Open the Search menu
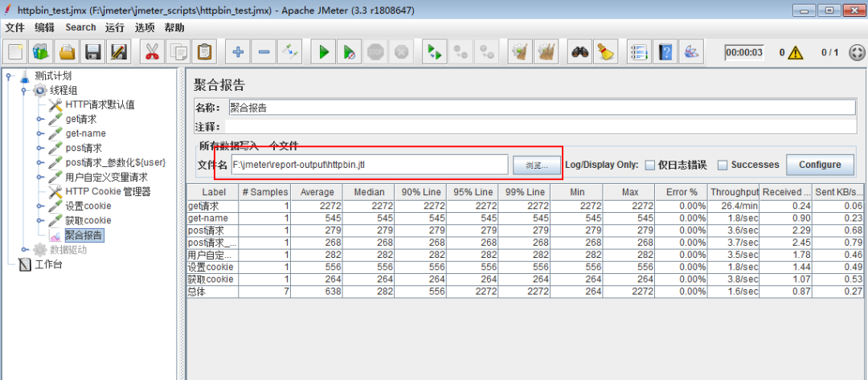The height and width of the screenshot is (380, 868). [x=80, y=27]
